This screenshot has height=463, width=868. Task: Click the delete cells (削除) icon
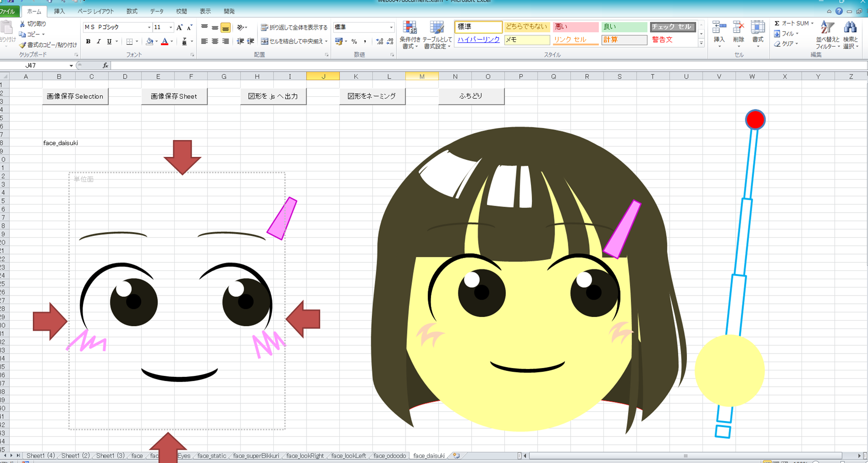point(738,33)
